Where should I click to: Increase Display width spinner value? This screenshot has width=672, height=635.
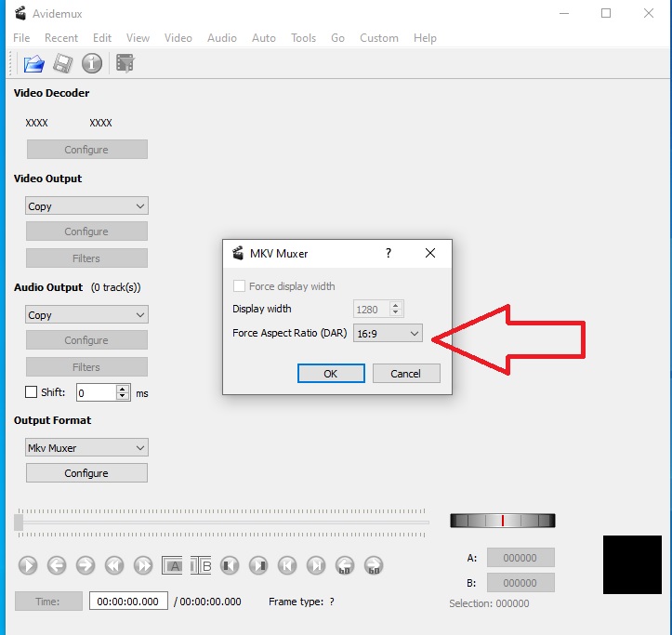[396, 305]
